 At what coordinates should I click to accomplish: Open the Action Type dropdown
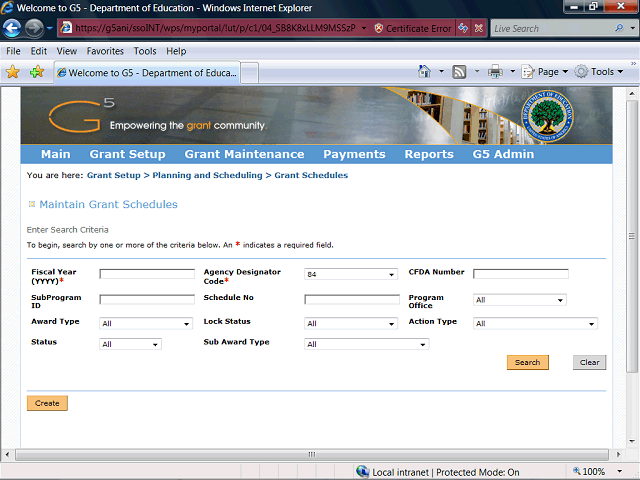pos(535,323)
